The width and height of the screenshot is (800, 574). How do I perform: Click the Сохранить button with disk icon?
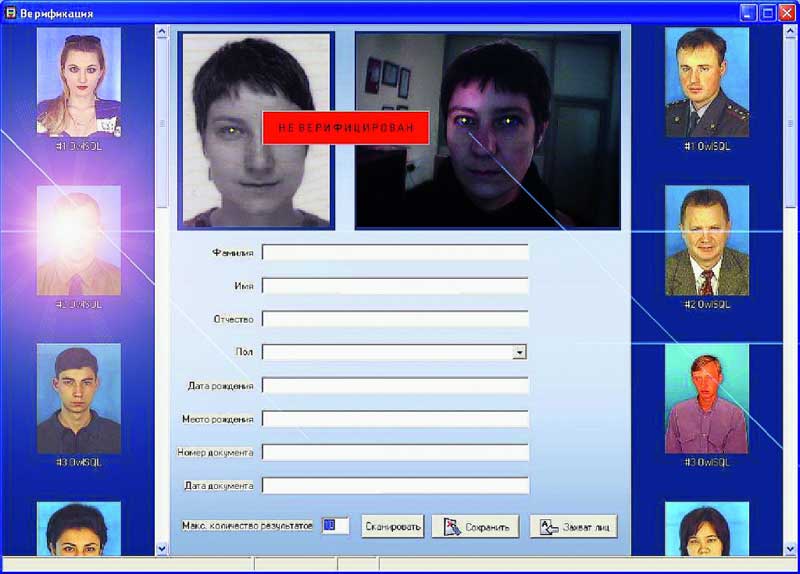[x=475, y=526]
